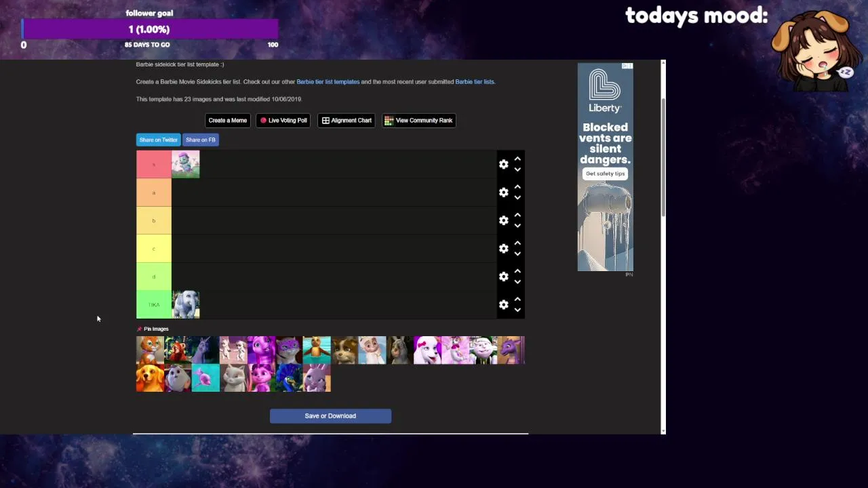
Task: Select the yellow c tier label
Action: 154,249
